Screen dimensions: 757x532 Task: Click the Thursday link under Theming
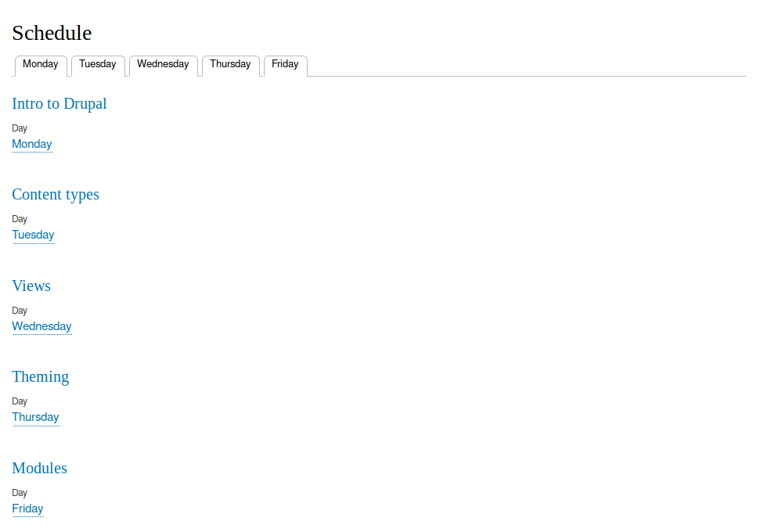35,418
